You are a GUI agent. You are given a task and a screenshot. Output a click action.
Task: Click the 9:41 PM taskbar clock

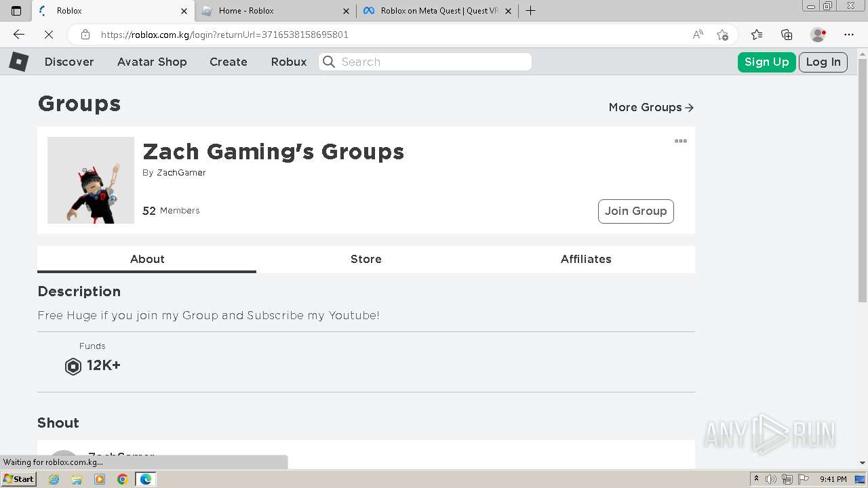[x=833, y=479]
